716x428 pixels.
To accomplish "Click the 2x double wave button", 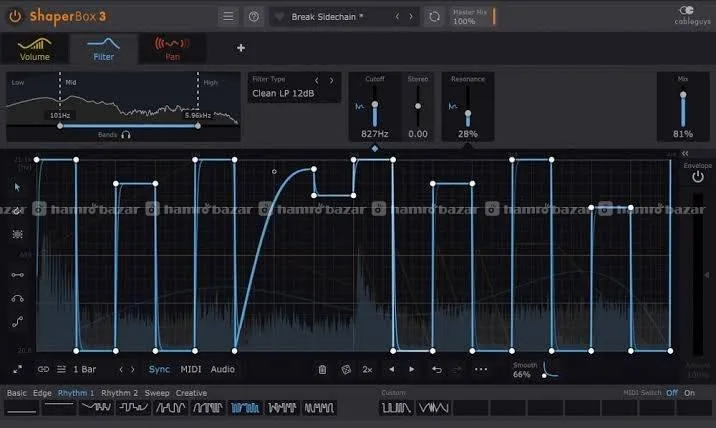I will [368, 370].
